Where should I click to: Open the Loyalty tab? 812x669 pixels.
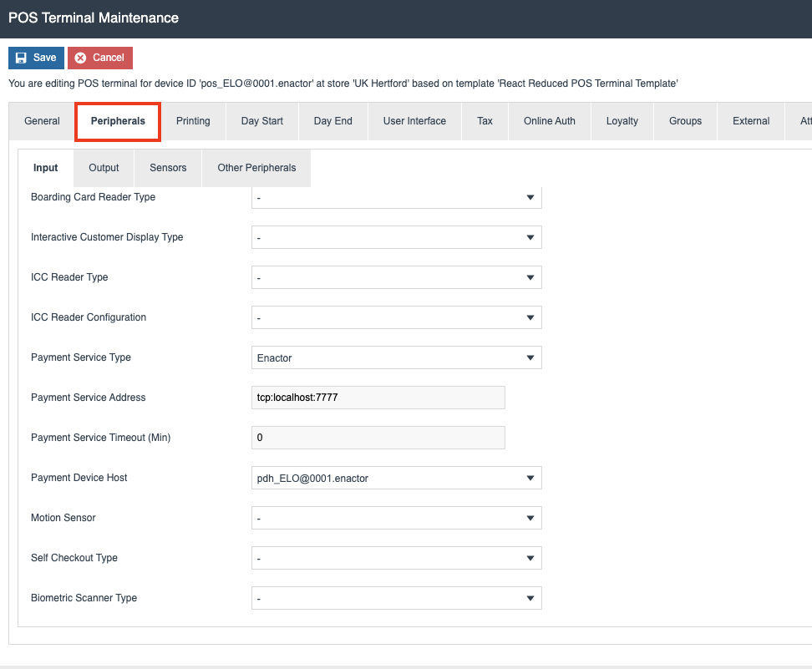coord(622,121)
